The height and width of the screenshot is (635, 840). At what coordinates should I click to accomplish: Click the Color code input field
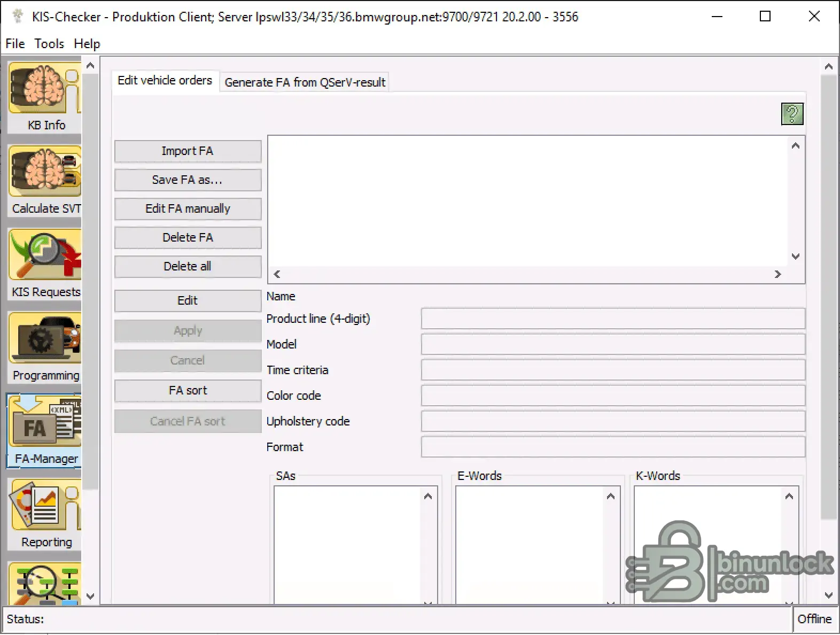[613, 396]
